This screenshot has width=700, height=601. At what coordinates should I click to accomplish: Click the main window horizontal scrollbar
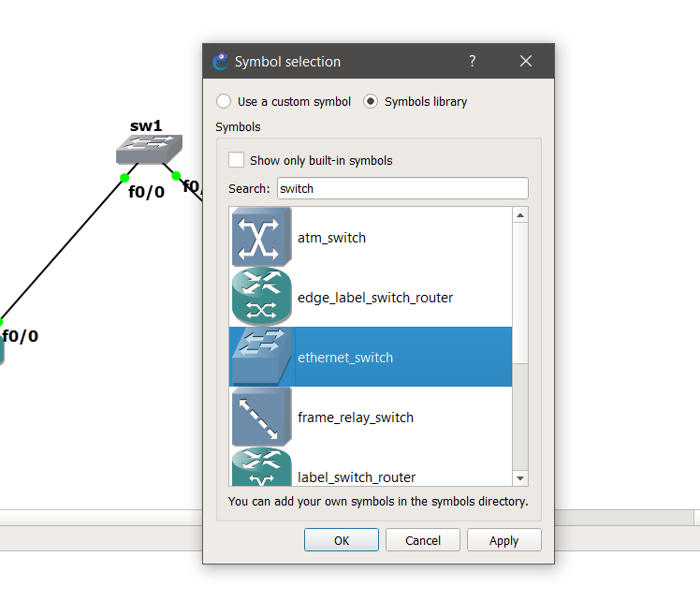[x=100, y=518]
